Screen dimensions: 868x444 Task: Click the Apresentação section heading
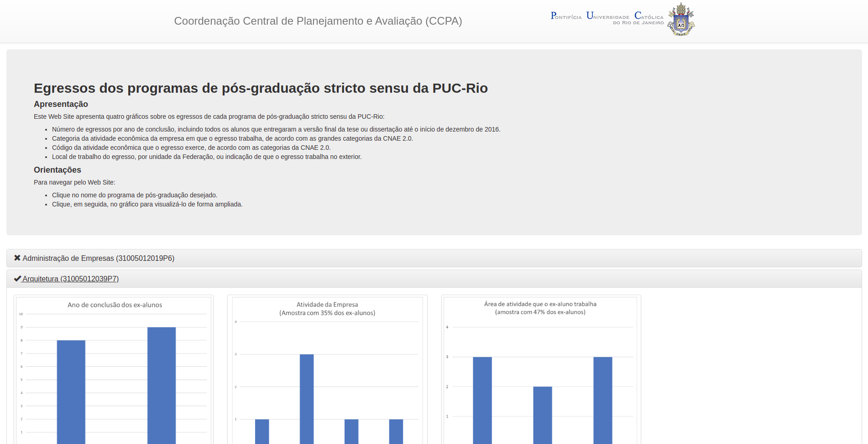61,104
